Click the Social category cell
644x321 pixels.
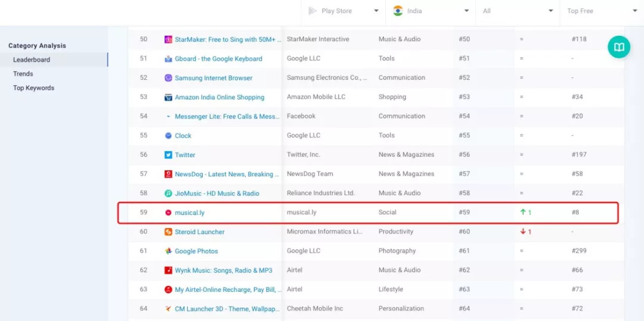pyautogui.click(x=388, y=212)
